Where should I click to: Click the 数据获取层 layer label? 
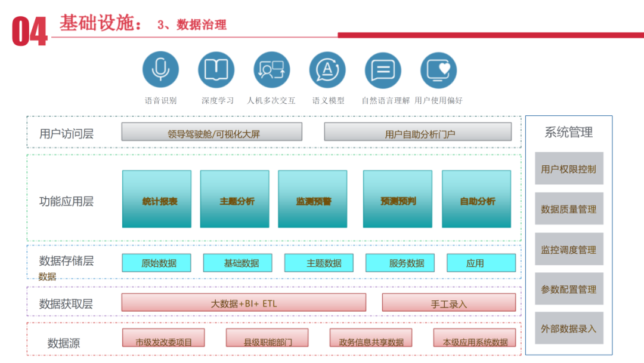66,304
